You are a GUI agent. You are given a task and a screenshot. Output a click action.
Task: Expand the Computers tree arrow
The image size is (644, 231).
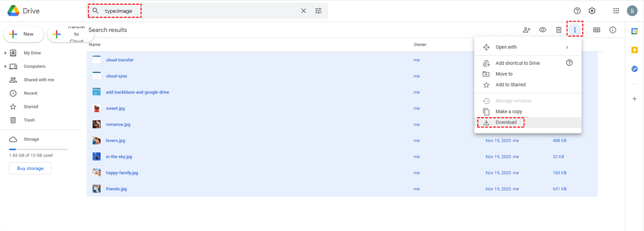pos(6,67)
